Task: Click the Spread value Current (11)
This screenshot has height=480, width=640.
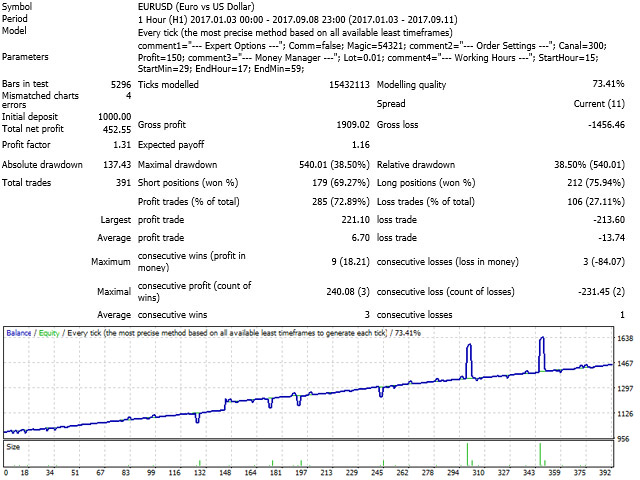Action: (603, 104)
